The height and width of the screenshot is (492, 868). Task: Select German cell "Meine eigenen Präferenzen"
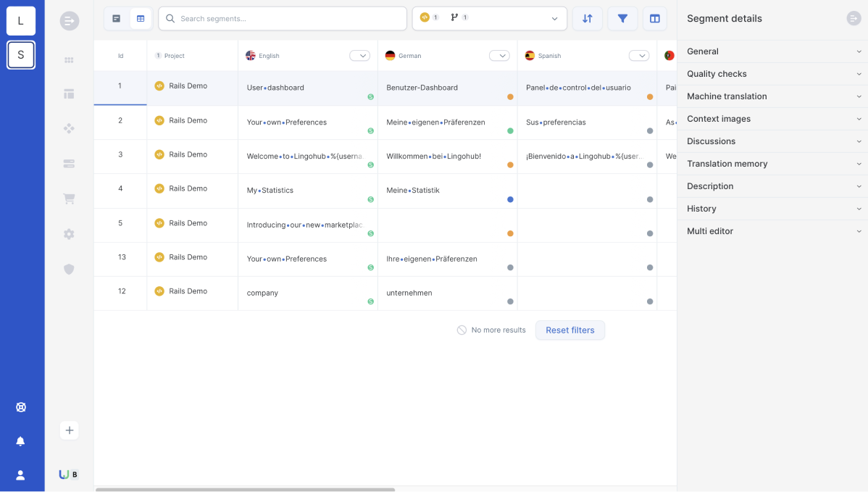point(447,122)
